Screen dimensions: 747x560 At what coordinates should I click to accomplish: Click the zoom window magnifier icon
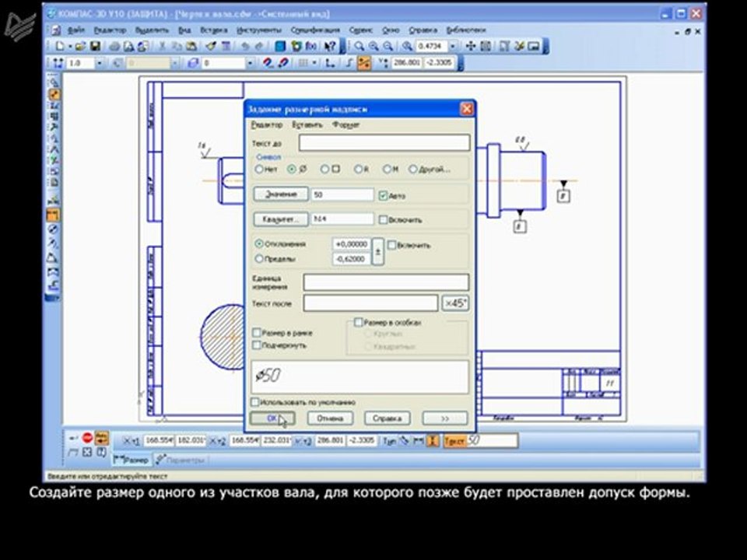point(359,46)
